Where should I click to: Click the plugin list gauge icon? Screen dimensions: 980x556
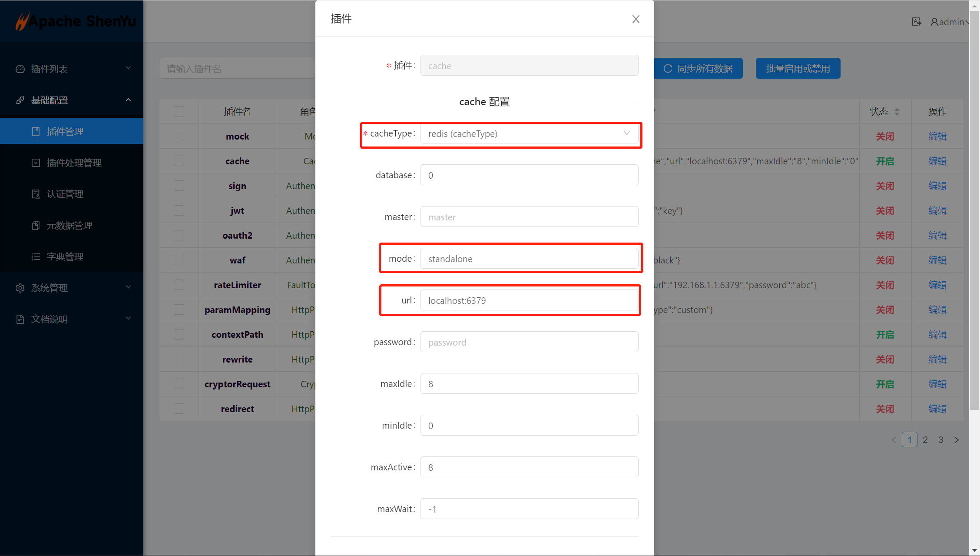click(20, 69)
